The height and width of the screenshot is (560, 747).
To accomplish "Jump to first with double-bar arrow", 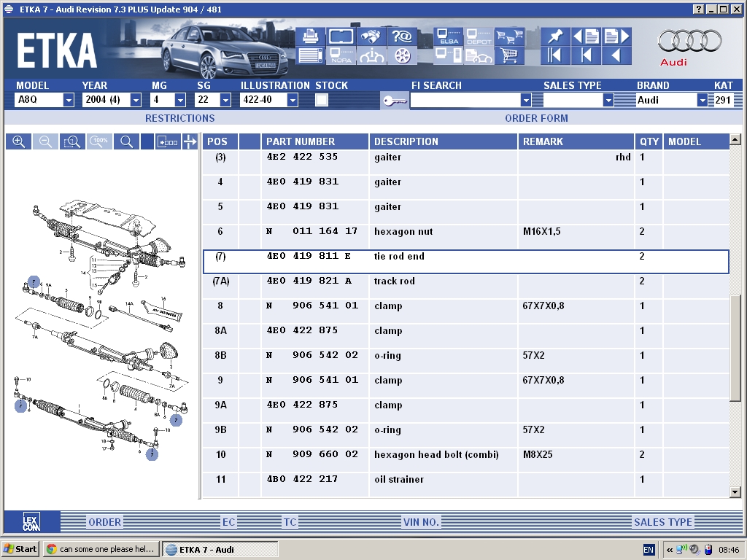I will tap(554, 55).
